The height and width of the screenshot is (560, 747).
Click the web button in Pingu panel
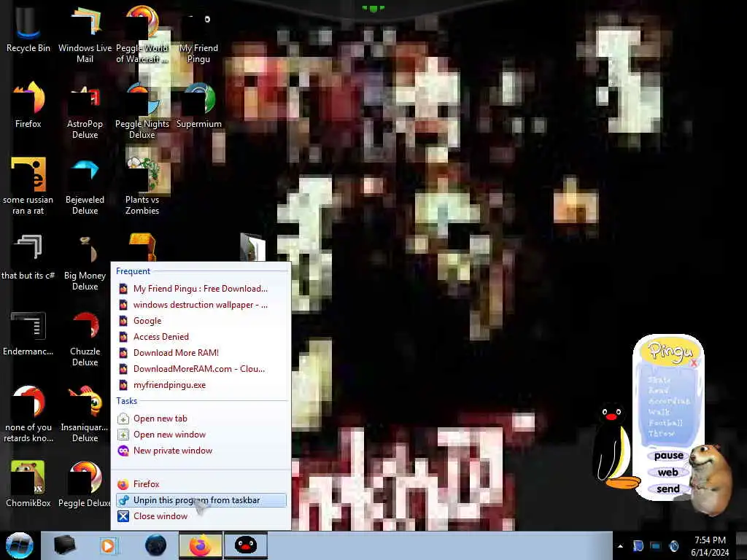(668, 472)
